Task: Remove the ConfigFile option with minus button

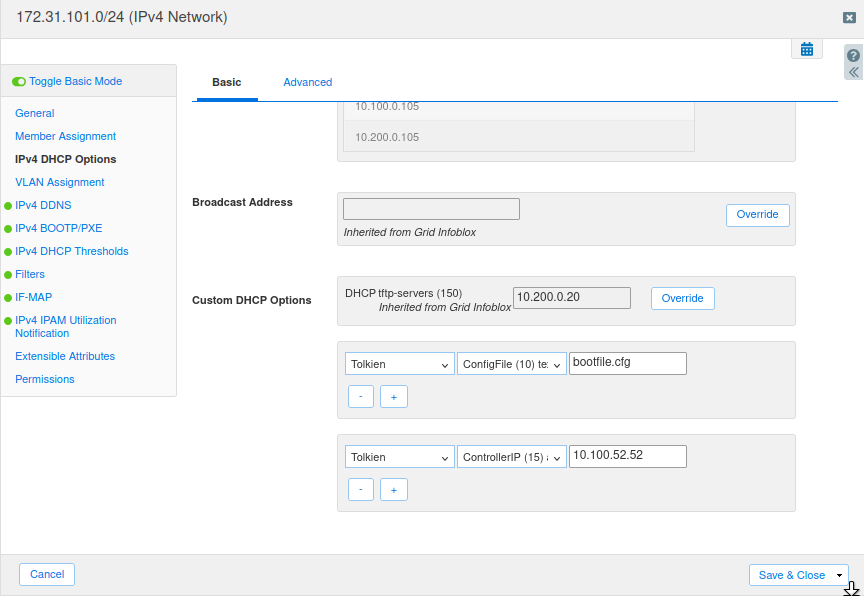Action: [360, 396]
